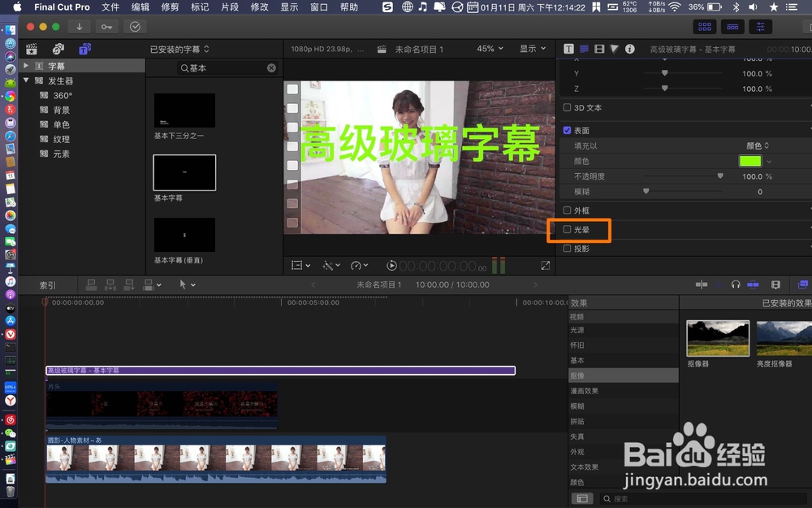Open Finder from the Dock
The height and width of the screenshot is (508, 812).
pos(10,30)
